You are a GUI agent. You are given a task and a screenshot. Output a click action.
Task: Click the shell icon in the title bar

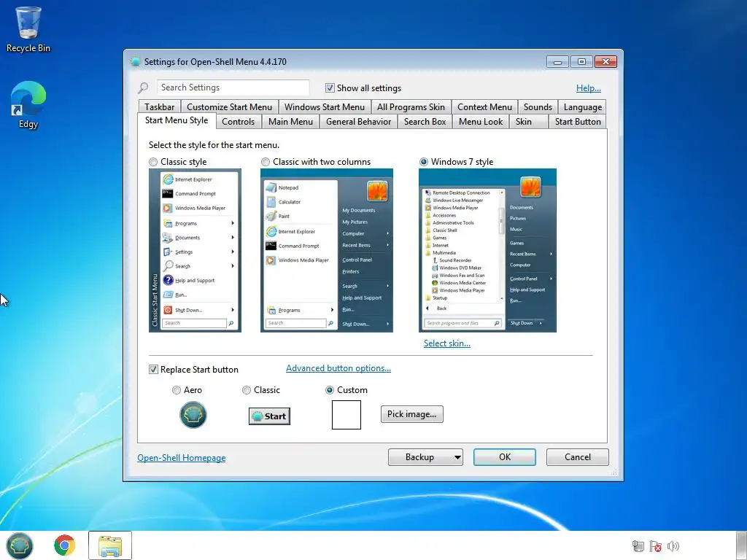point(135,61)
